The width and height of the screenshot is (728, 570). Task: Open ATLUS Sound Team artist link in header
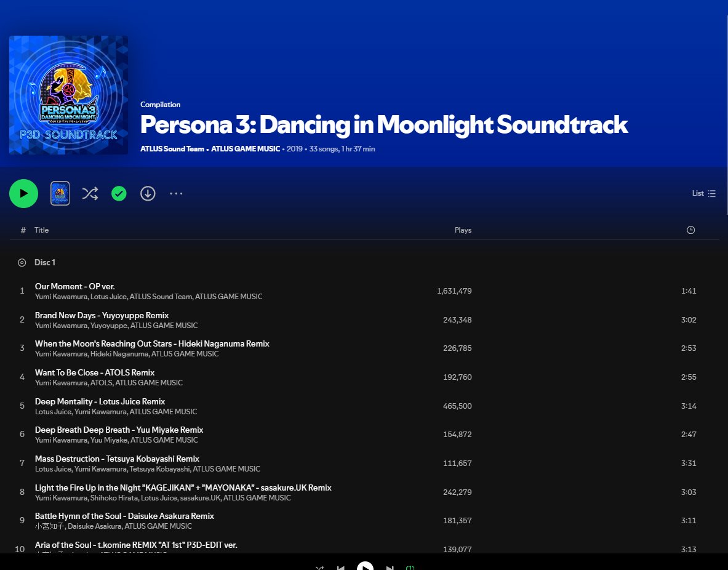point(172,149)
